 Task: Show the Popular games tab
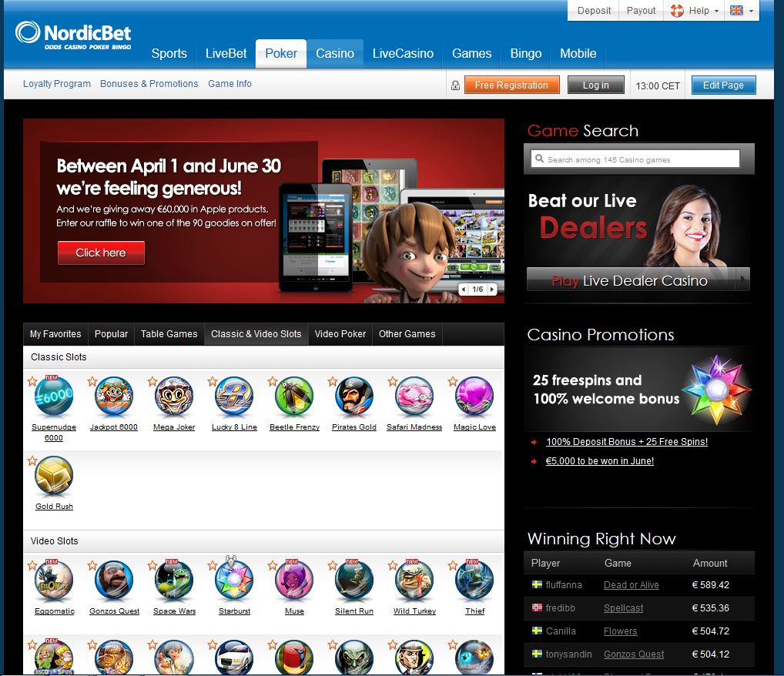[111, 334]
